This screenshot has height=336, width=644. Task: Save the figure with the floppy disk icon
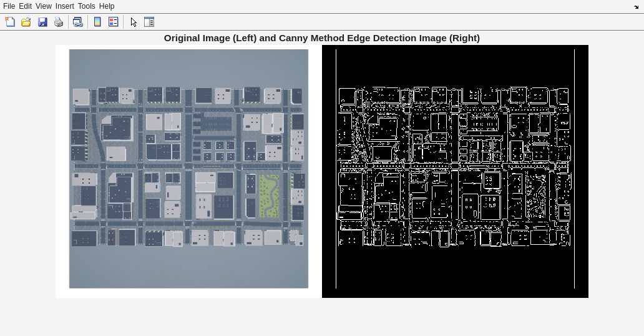click(42, 22)
